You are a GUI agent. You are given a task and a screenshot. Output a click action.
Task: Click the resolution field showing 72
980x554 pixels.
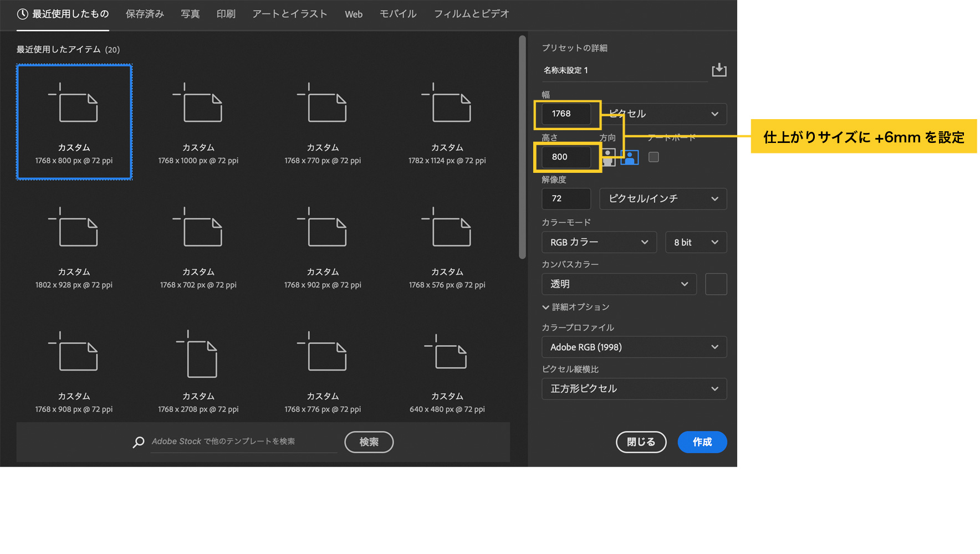coord(566,198)
